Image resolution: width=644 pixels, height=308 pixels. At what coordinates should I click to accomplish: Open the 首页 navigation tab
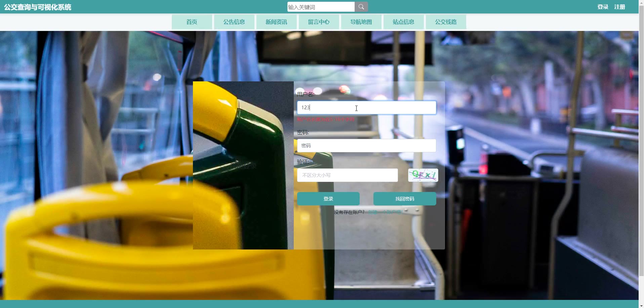[192, 22]
